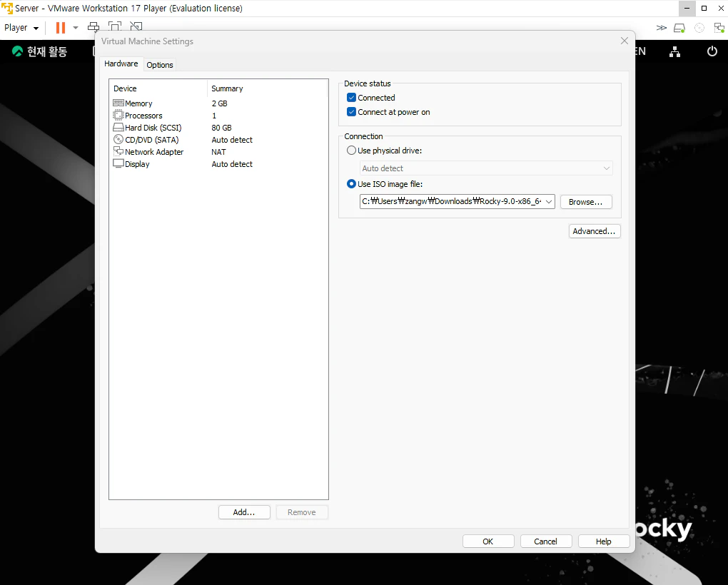
Task: Click the Send Ctrl+Alt+Del toolbar icon
Action: click(93, 27)
